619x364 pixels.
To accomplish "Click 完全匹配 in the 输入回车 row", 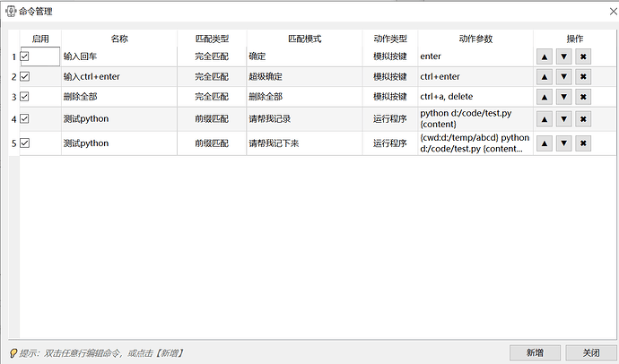I will pyautogui.click(x=212, y=56).
